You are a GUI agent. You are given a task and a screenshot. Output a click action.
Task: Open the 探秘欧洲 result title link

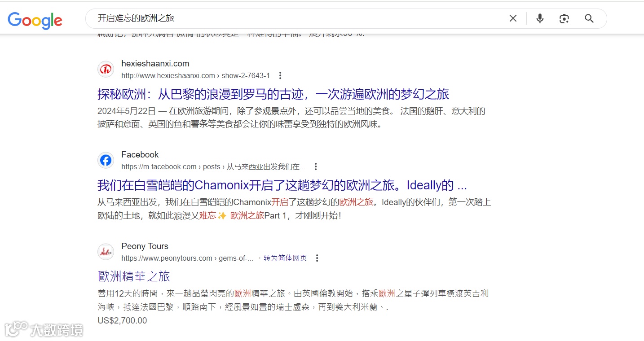click(273, 94)
